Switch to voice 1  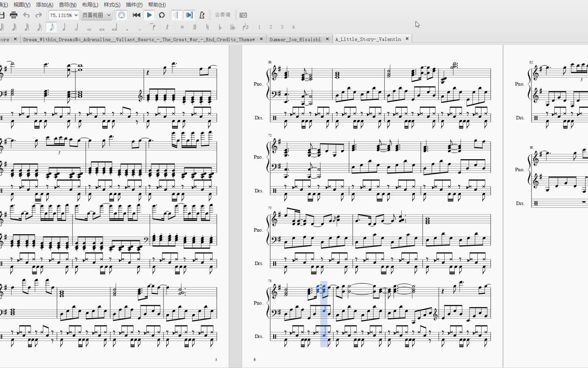(x=259, y=27)
